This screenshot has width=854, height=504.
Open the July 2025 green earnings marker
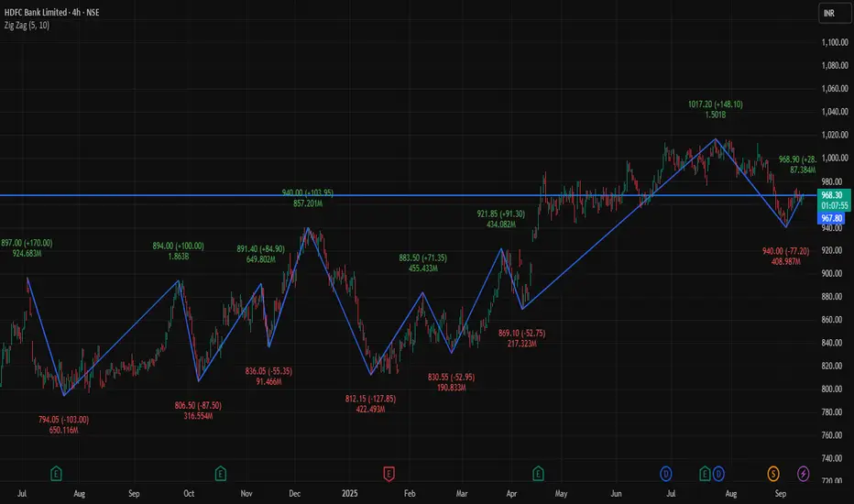pyautogui.click(x=705, y=474)
